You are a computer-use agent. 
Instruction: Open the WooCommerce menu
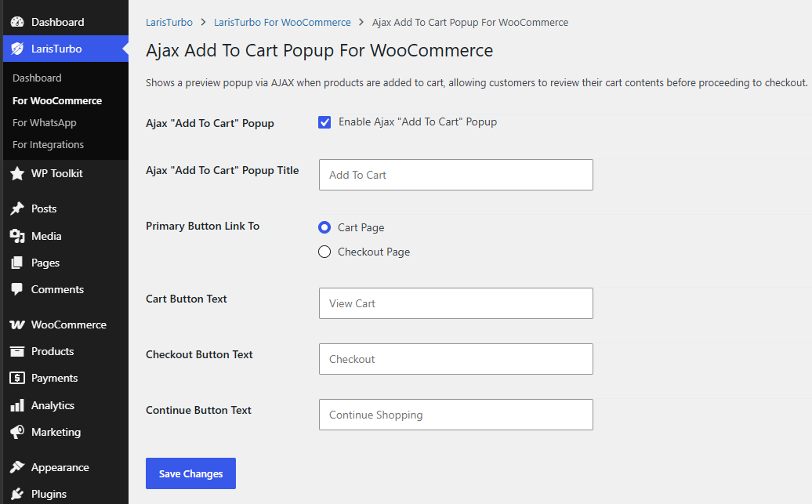point(66,325)
